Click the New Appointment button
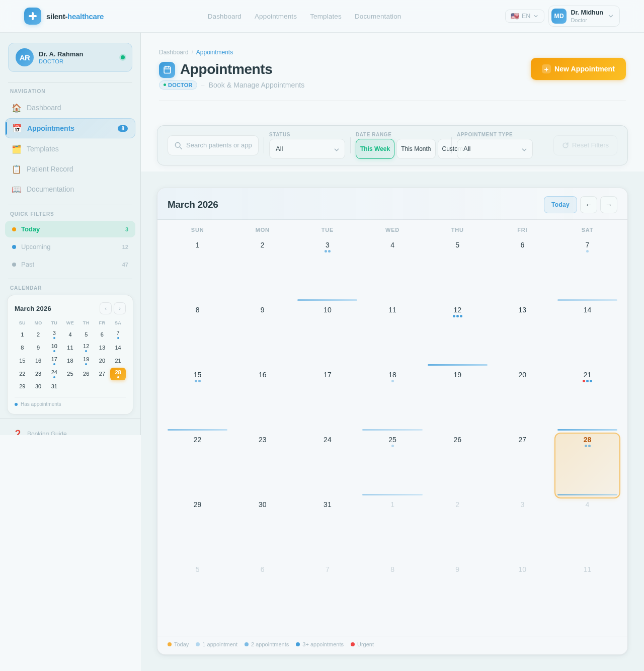Screen dimensions: 644x671 pos(578,69)
